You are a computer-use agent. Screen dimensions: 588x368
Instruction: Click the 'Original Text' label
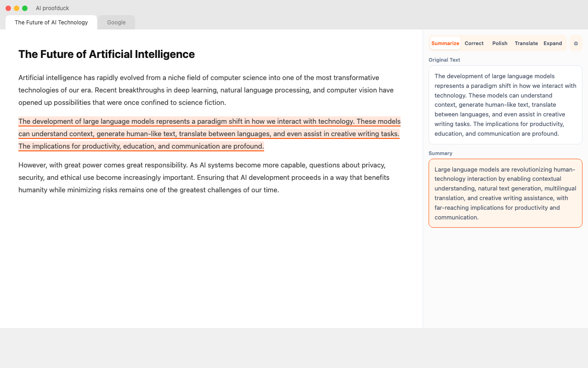[x=444, y=60]
